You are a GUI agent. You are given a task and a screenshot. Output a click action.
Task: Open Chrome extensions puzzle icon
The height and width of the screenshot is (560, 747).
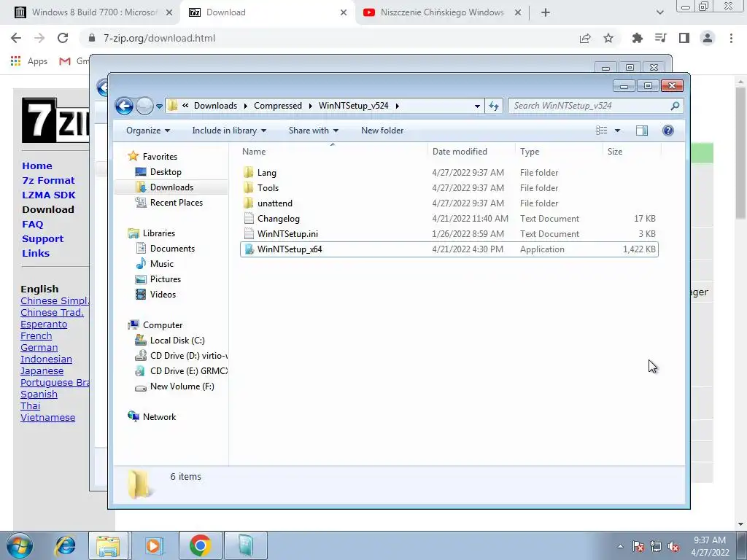[x=638, y=38]
